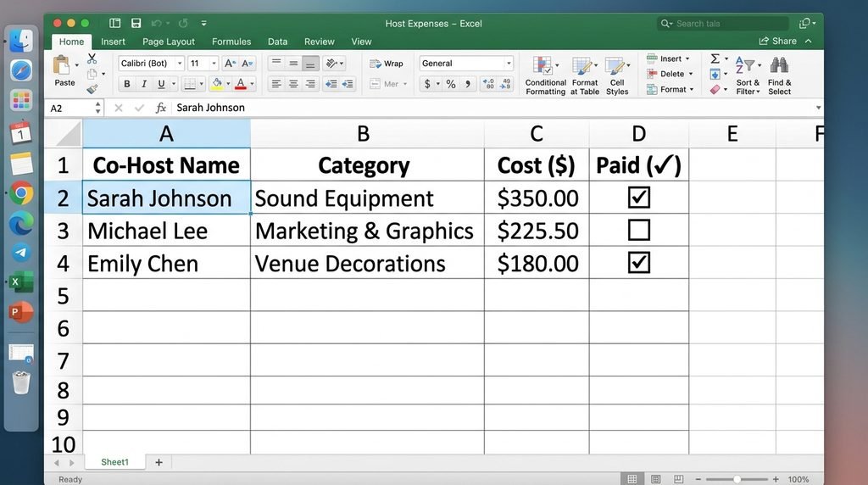The width and height of the screenshot is (868, 485).
Task: Add a new sheet with plus
Action: tap(159, 462)
